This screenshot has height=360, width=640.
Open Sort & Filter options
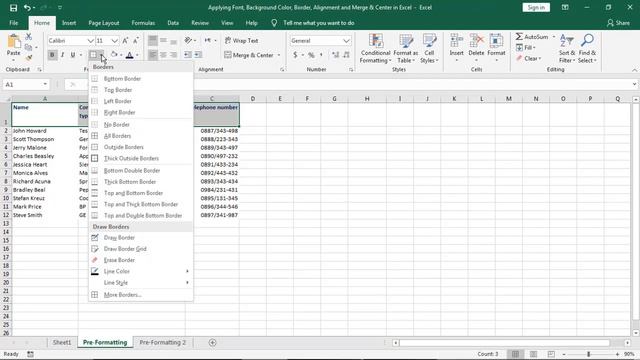click(x=567, y=49)
